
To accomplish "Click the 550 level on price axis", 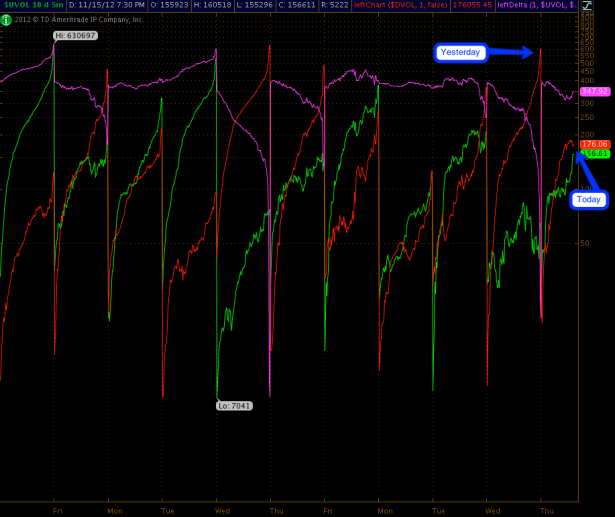I will point(587,56).
